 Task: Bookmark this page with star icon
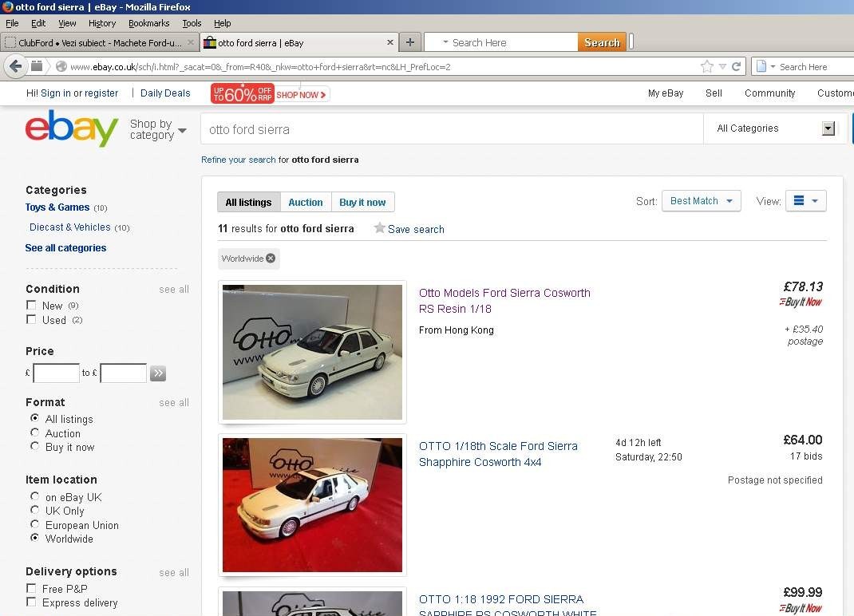pos(707,66)
